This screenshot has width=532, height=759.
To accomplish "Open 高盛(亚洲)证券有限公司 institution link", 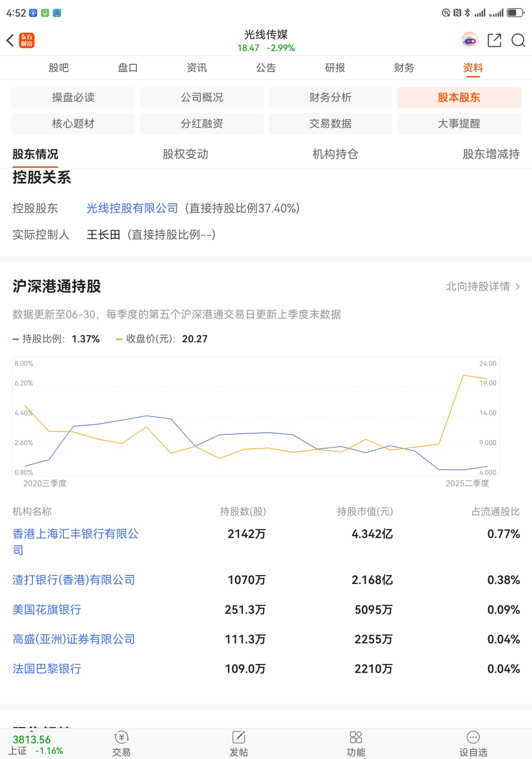I will [74, 639].
